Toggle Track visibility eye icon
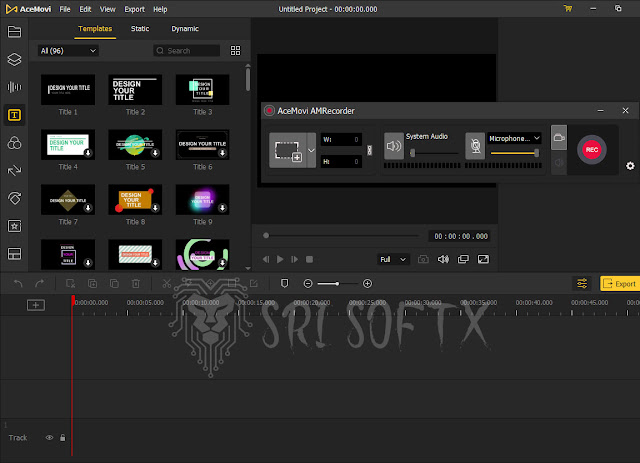This screenshot has width=640, height=463. (x=49, y=438)
